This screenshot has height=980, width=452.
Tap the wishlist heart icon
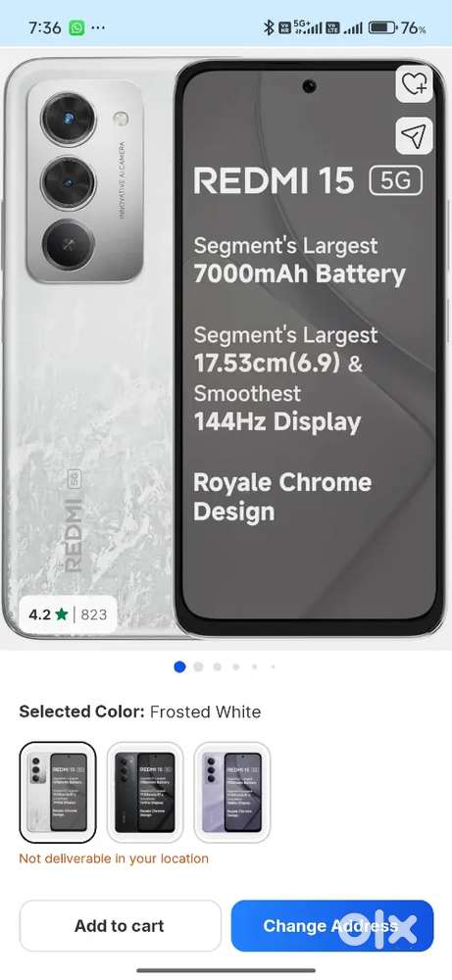(415, 83)
